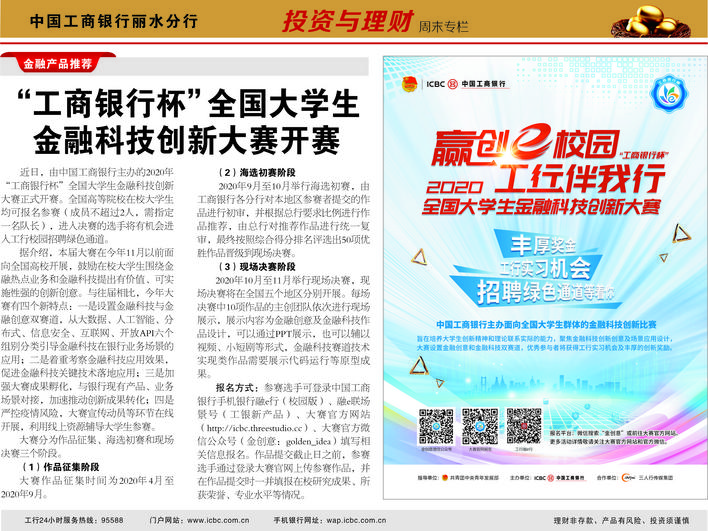708x531 pixels.
Task: Click the paragraph beginning '据介绍，本届大赛在今年11月以前'
Action: pos(87,339)
